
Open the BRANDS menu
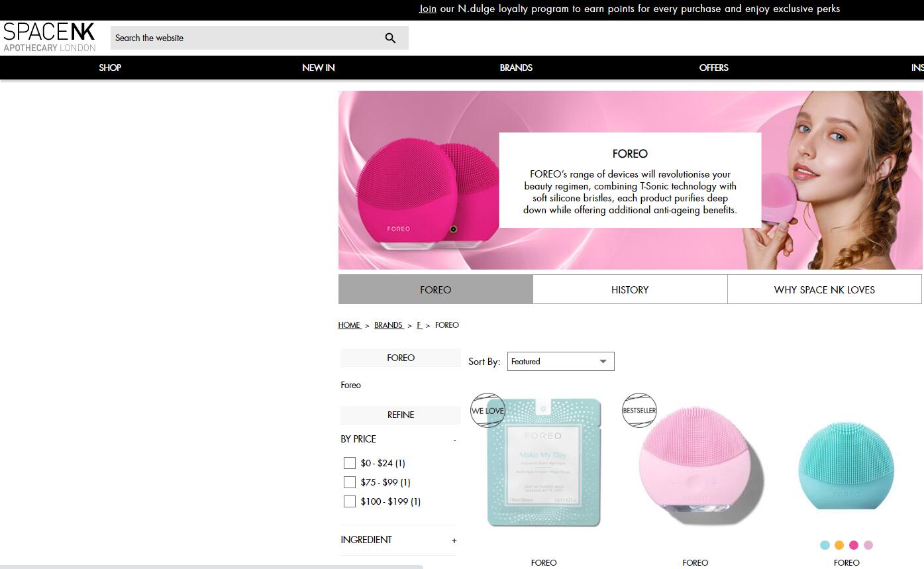[x=516, y=68]
